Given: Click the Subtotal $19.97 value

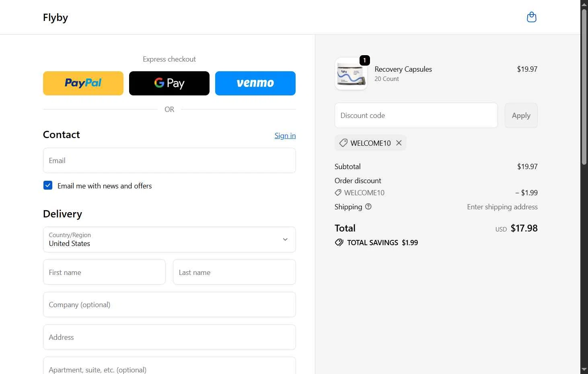Looking at the screenshot, I should click(x=527, y=167).
